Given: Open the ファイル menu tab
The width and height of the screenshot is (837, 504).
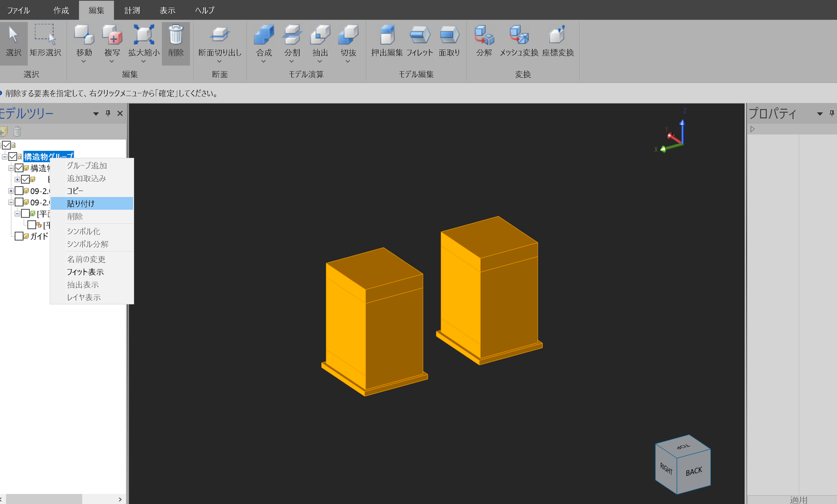Looking at the screenshot, I should click(x=18, y=10).
